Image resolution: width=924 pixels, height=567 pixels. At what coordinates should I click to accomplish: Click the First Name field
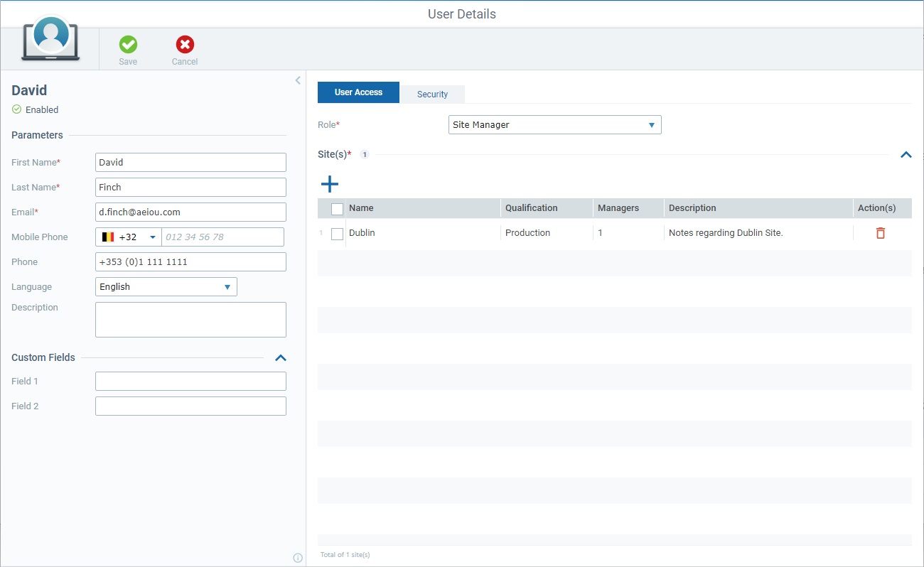pos(190,162)
